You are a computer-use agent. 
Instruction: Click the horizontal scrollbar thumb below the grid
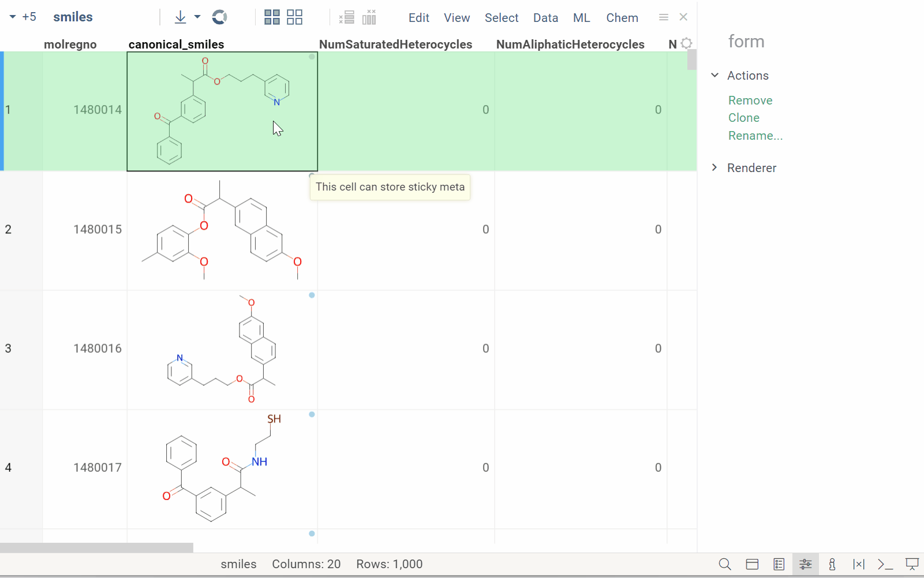pos(96,547)
